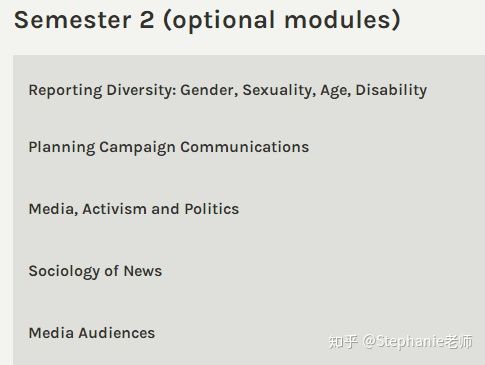Click the word 'Audiences' in the last module

(x=117, y=333)
